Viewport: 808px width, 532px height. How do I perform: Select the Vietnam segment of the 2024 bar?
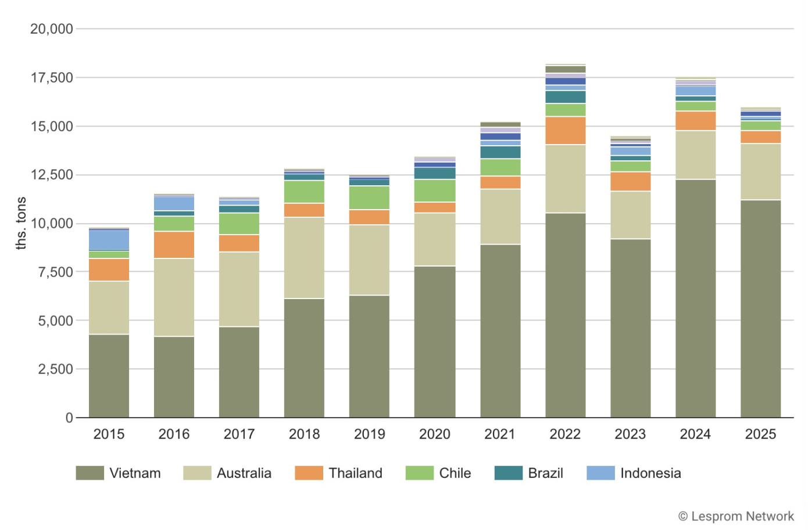point(695,298)
